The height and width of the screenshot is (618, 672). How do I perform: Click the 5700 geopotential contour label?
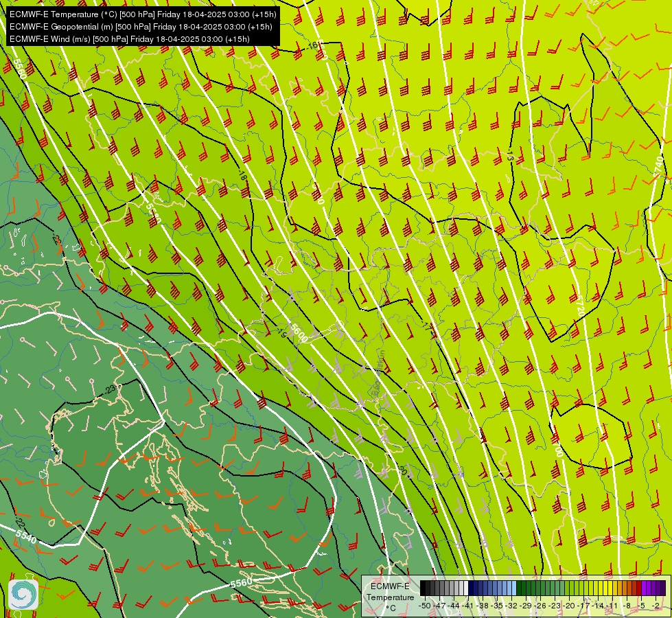[557, 446]
